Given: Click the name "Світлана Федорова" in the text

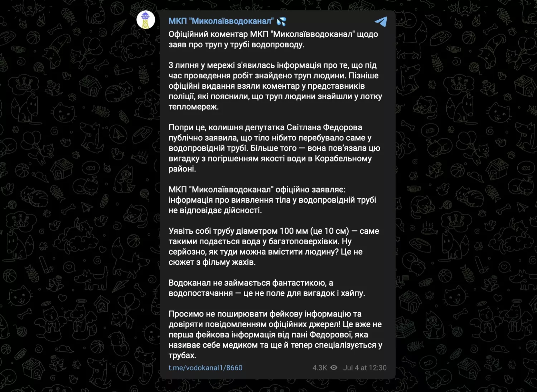Looking at the screenshot, I should [x=324, y=127].
